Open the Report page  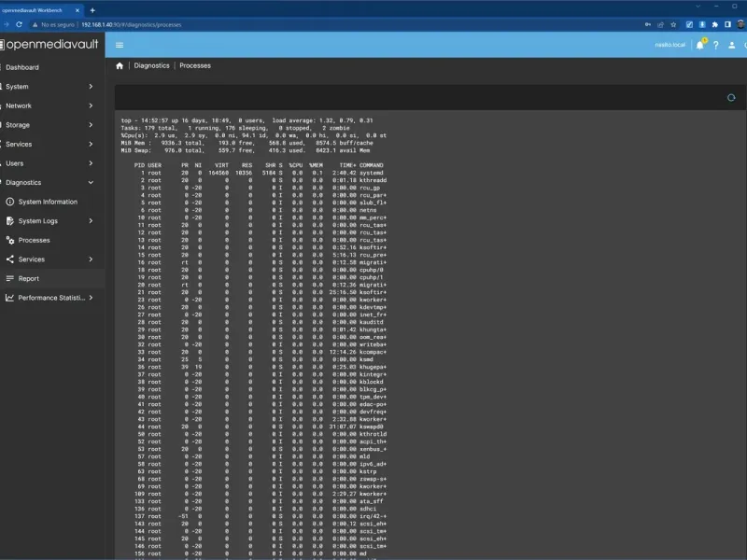(52, 278)
